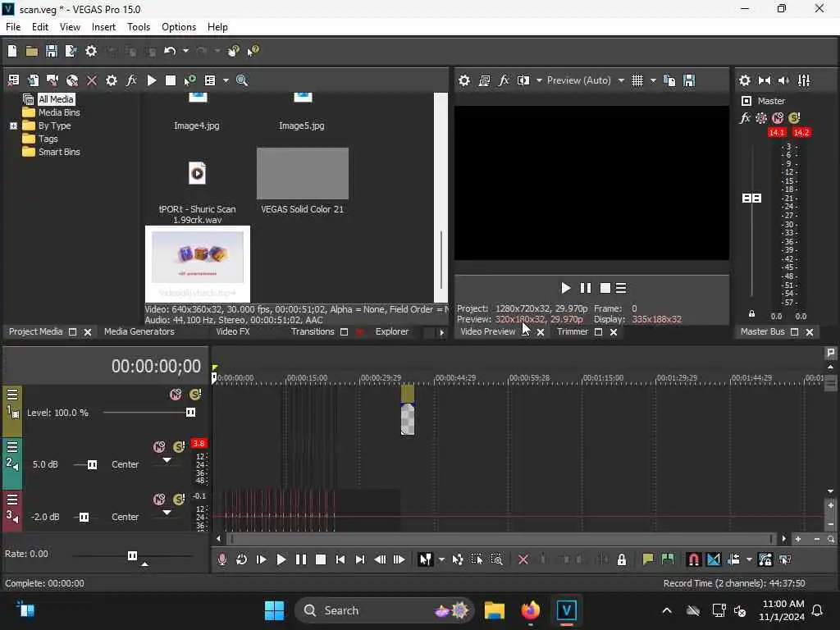The height and width of the screenshot is (630, 840).
Task: Play the timeline from transport bar
Action: [x=281, y=559]
